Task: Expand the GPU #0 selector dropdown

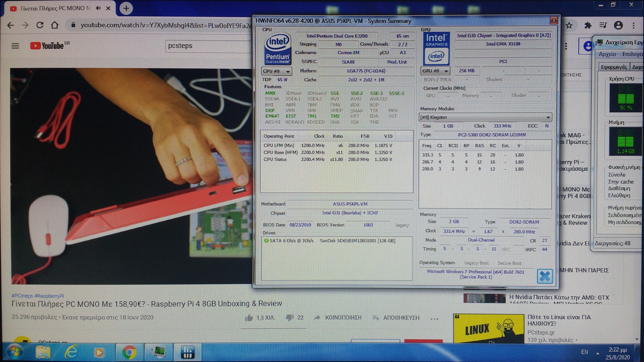Action: point(435,71)
